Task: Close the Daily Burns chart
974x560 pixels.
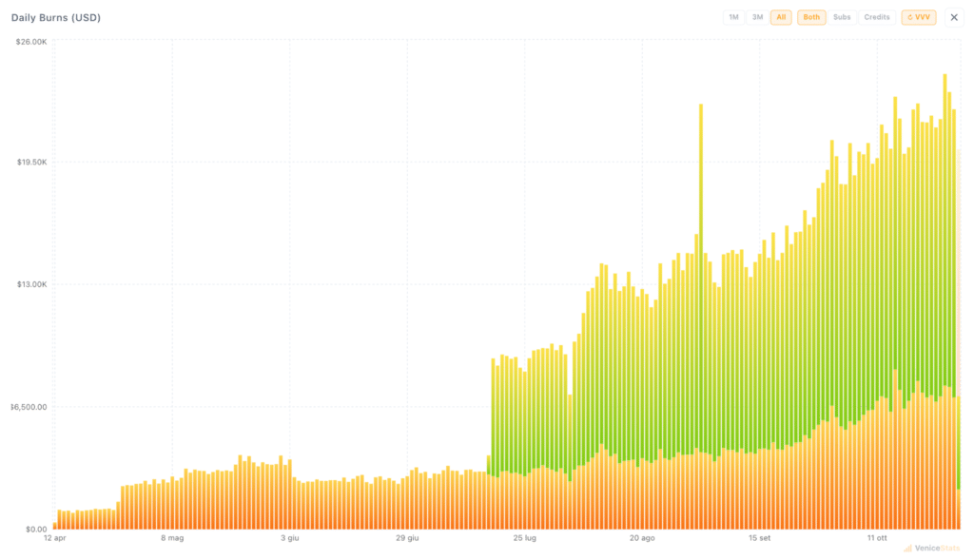Action: pos(954,17)
